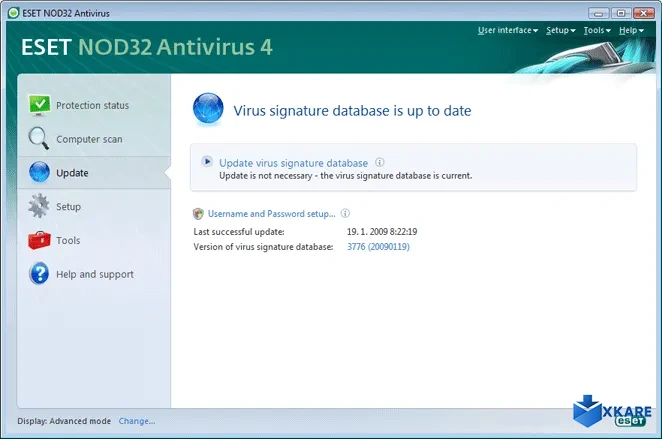Screen dimensions: 662x439
Task: Click the red toolbox Tools icon
Action: (x=39, y=240)
